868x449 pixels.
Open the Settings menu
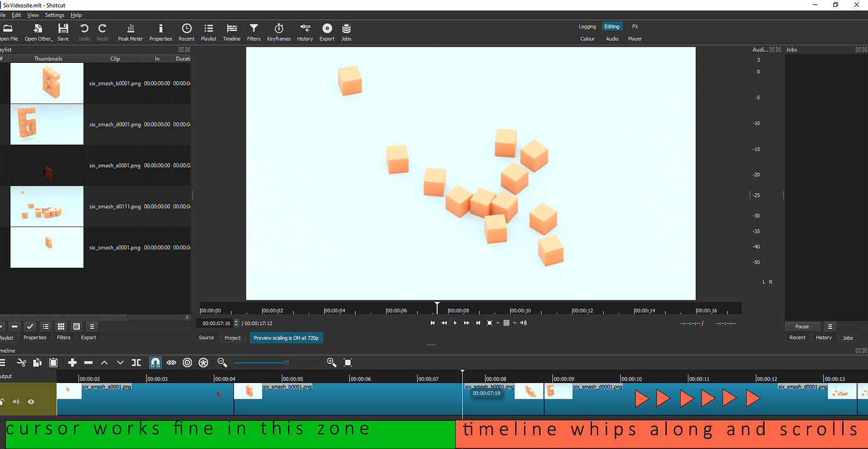[54, 14]
